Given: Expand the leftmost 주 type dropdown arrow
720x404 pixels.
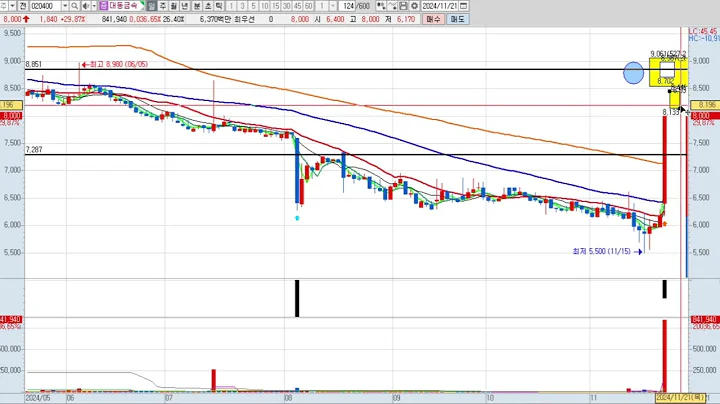Looking at the screenshot, I should click(12, 6).
